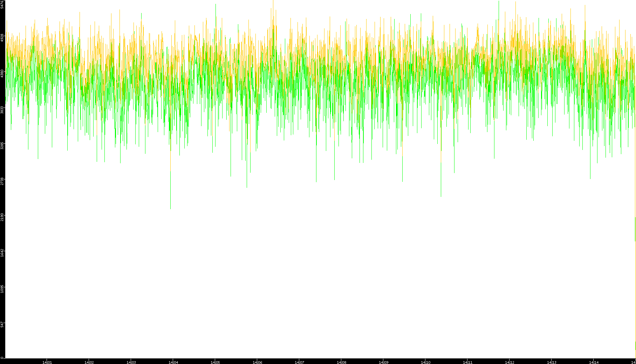Image resolution: width=636 pixels, height=364 pixels.
Task: Select the 14:02 time axis label
Action: [x=89, y=362]
